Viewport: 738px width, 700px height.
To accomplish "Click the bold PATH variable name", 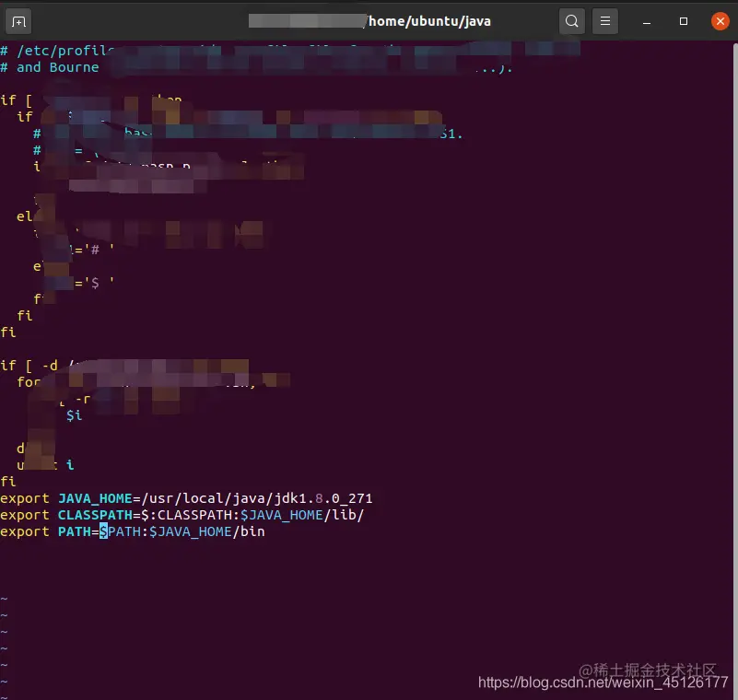I will 75,531.
